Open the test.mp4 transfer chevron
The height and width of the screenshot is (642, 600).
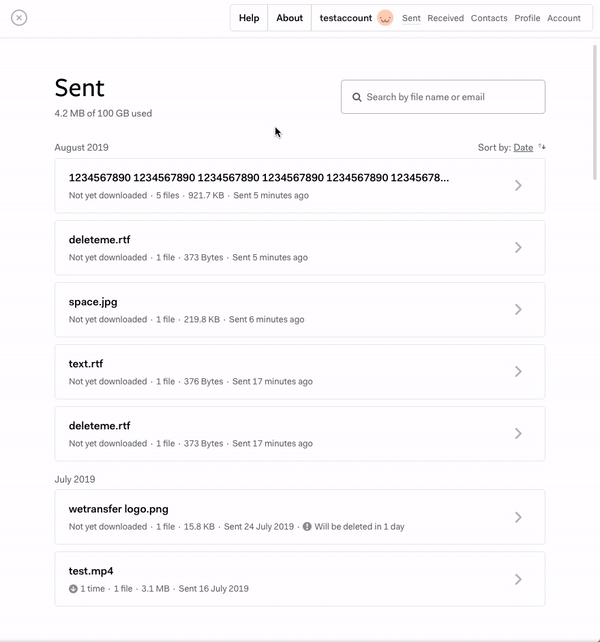point(518,579)
